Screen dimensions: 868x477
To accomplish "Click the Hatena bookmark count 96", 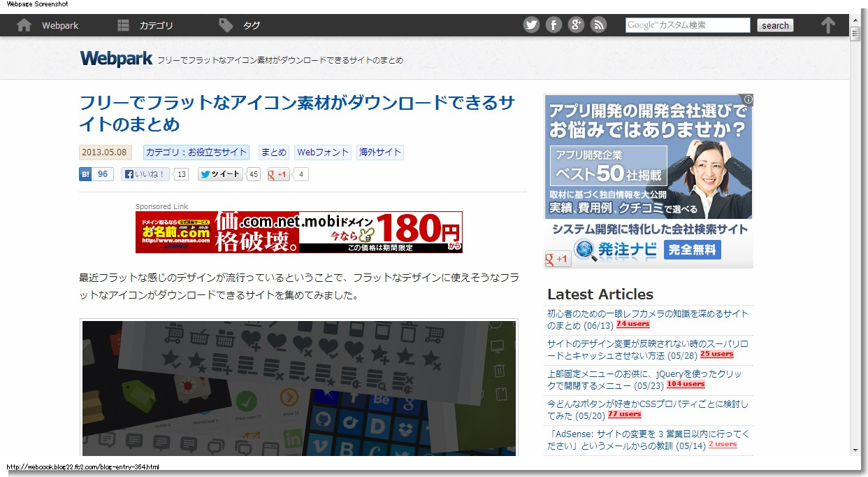I will 103,174.
